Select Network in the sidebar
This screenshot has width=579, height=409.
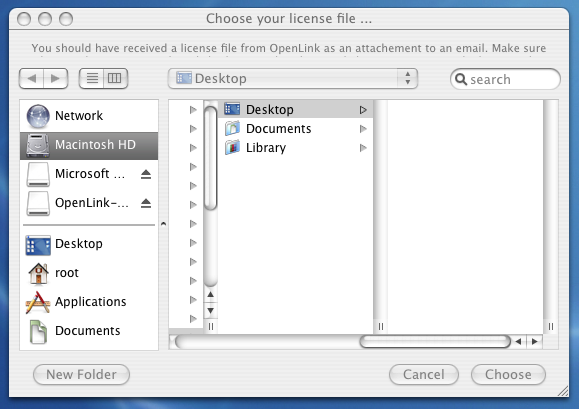(89, 116)
